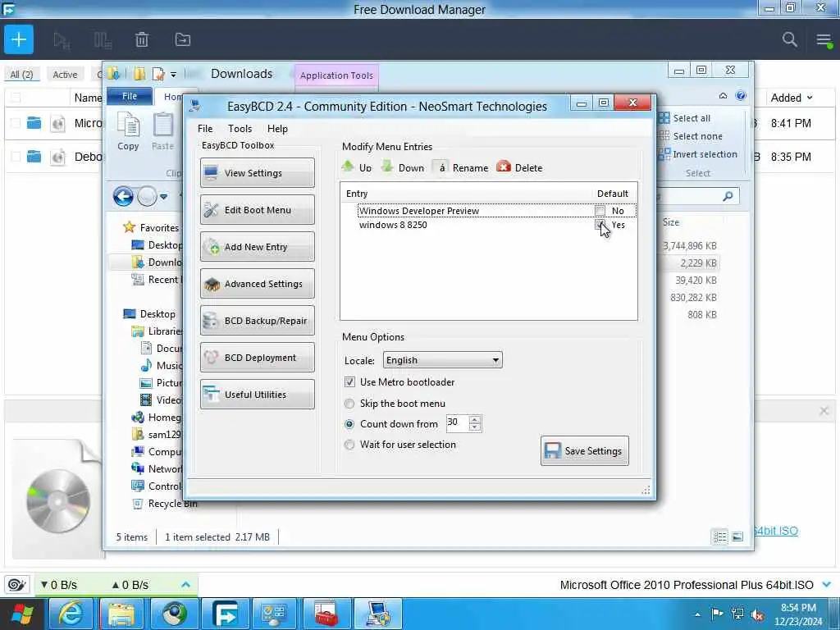Open Internet Explorer from taskbar
This screenshot has width=840, height=630.
[x=71, y=614]
